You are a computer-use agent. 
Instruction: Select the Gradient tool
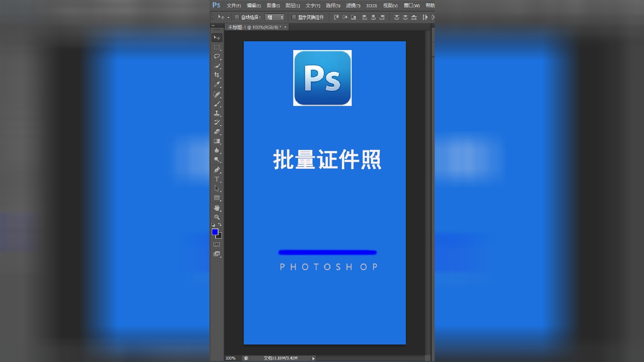click(217, 141)
